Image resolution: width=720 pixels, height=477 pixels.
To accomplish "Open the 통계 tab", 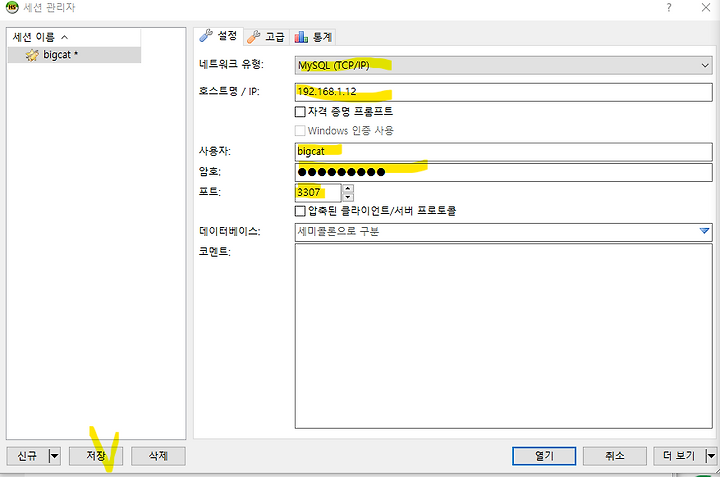I will (x=313, y=37).
